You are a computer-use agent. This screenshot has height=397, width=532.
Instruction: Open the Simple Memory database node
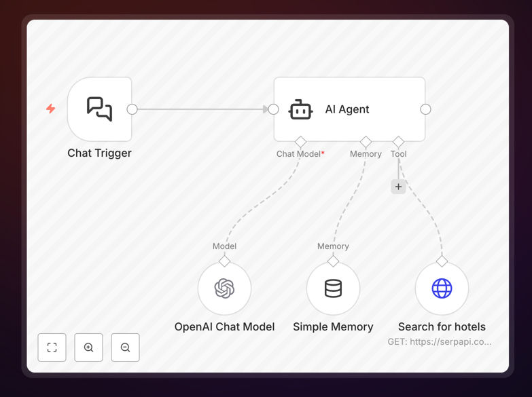coord(333,288)
